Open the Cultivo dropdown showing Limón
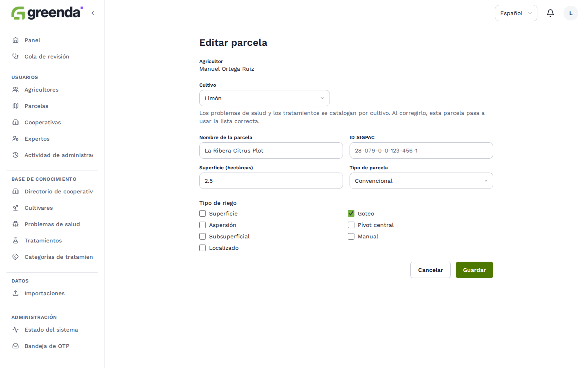This screenshot has height=368, width=588. click(x=265, y=98)
